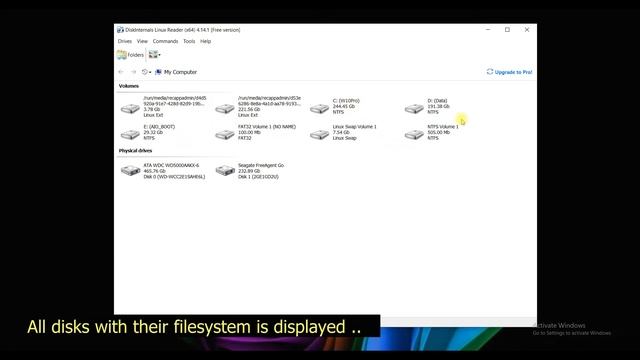Click the My Computer icon in the address bar

click(x=158, y=72)
